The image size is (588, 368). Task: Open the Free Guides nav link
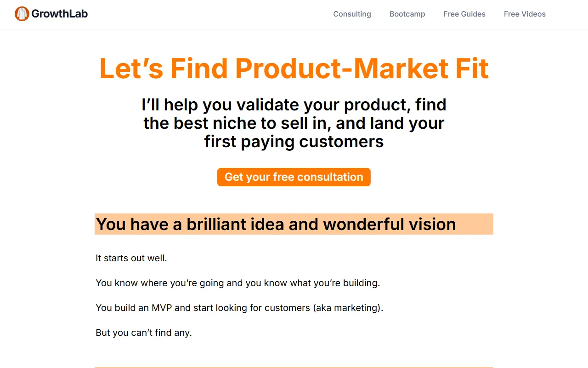click(x=464, y=14)
